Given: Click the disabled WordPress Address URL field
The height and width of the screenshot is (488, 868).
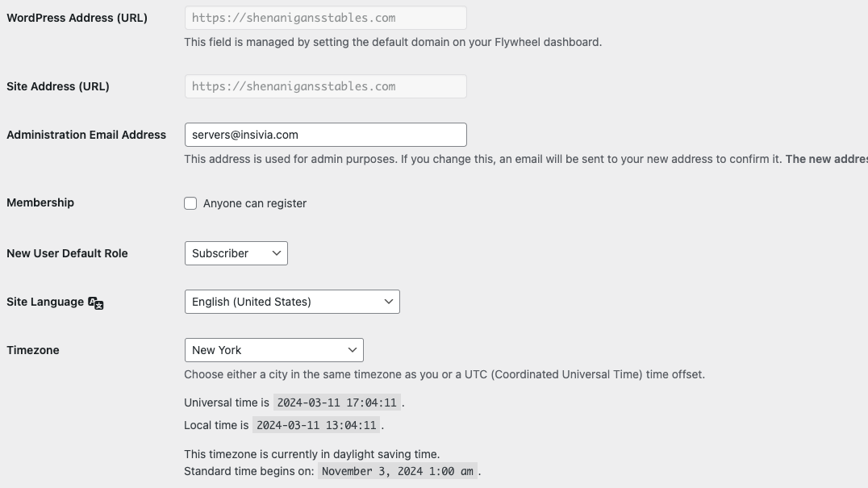Looking at the screenshot, I should (326, 18).
